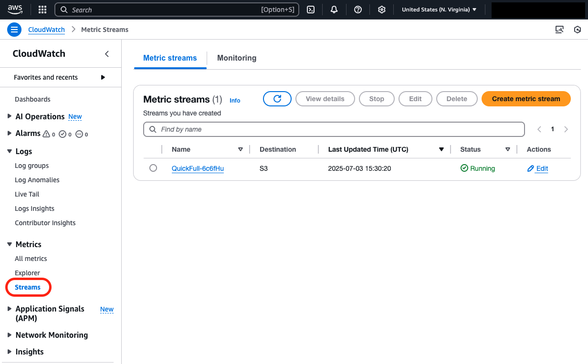The image size is (588, 364).
Task: Open the AWS services grid menu
Action: (42, 10)
